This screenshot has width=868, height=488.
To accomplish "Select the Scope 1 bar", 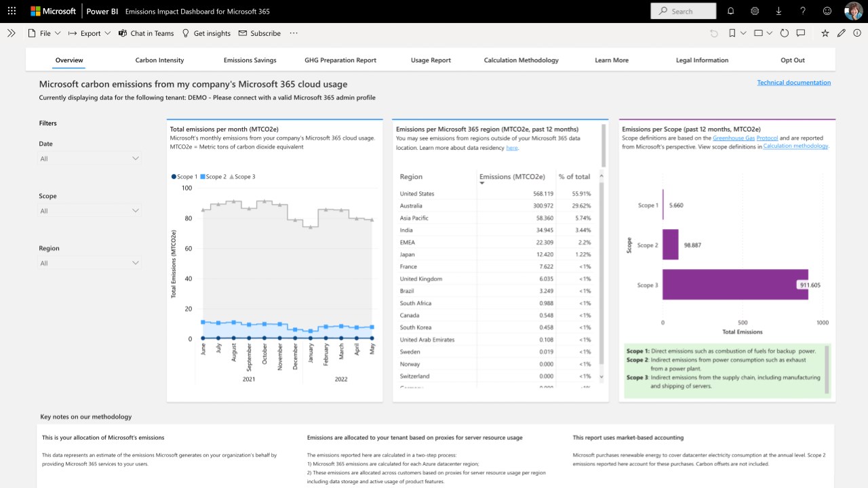I will (663, 205).
